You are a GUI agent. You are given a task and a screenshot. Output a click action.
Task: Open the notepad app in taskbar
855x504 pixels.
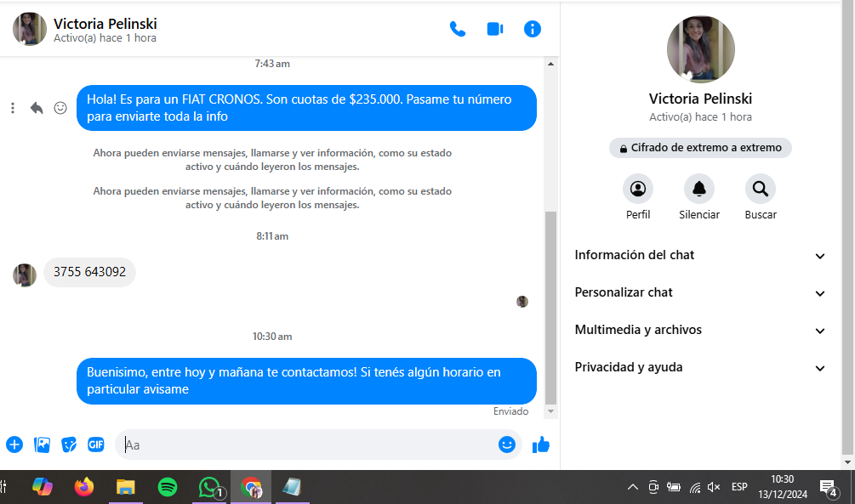coord(293,486)
